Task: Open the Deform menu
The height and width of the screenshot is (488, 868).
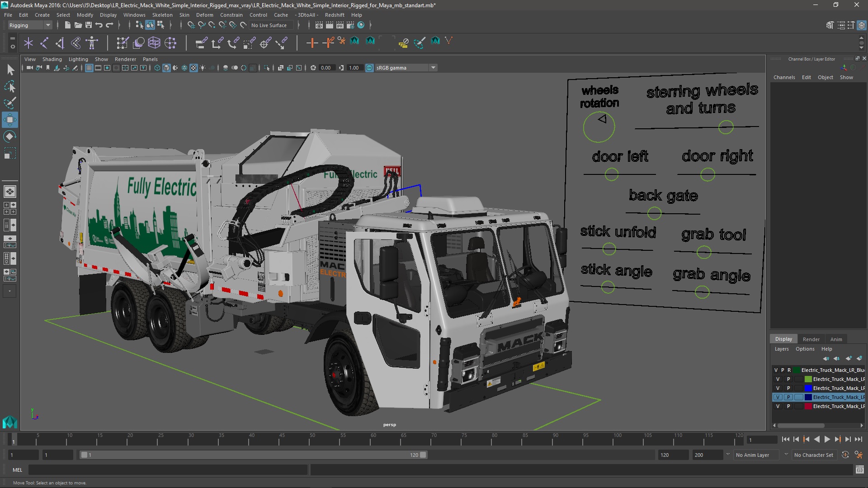Action: pyautogui.click(x=204, y=15)
